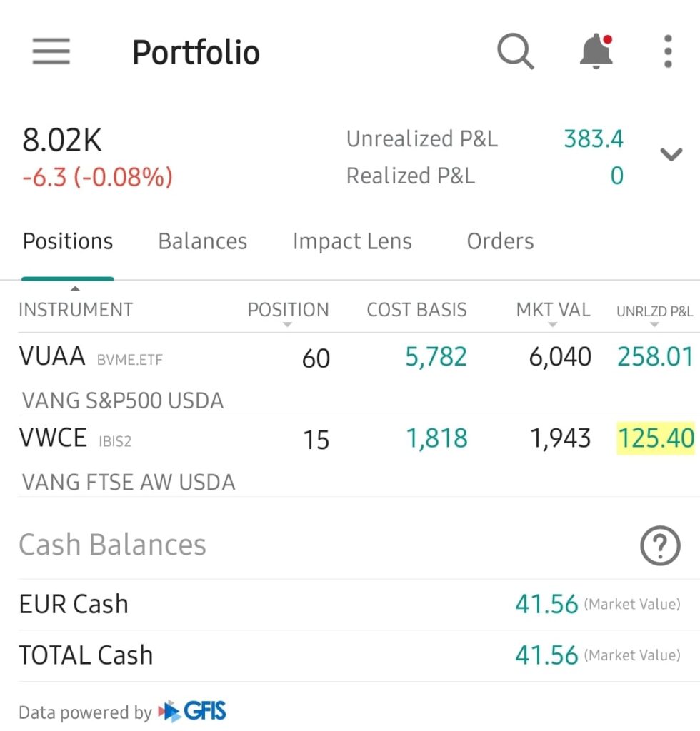Viewport: 700px width, 731px height.
Task: Open the three-dot overflow menu
Action: (x=668, y=51)
